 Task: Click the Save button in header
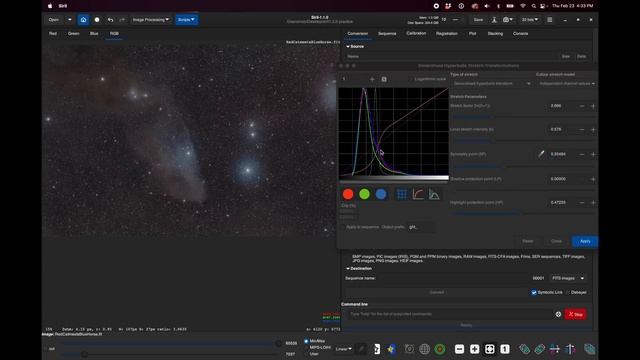coord(478,20)
